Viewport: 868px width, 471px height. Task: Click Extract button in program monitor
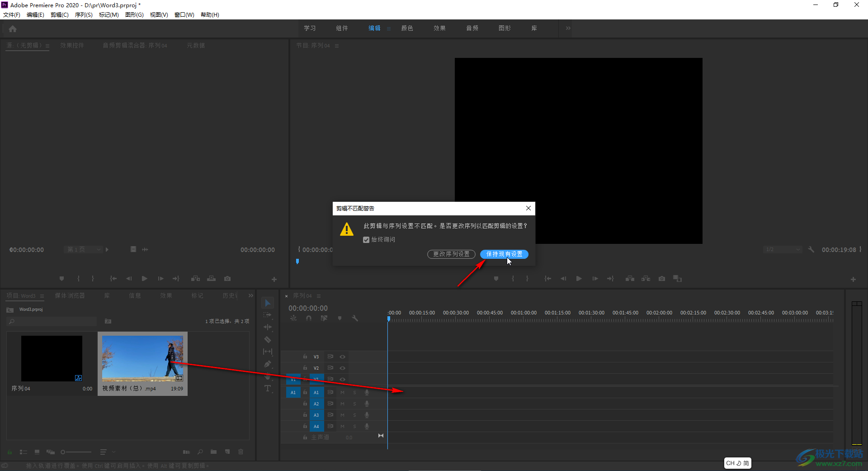(x=646, y=279)
